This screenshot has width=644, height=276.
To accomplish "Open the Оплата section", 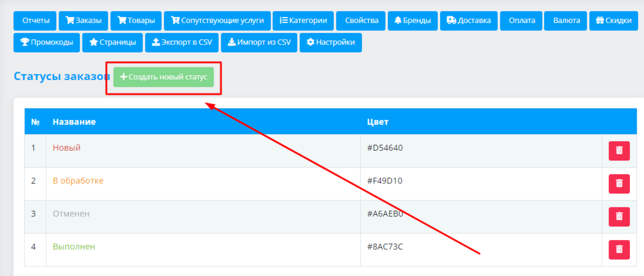I will click(522, 21).
